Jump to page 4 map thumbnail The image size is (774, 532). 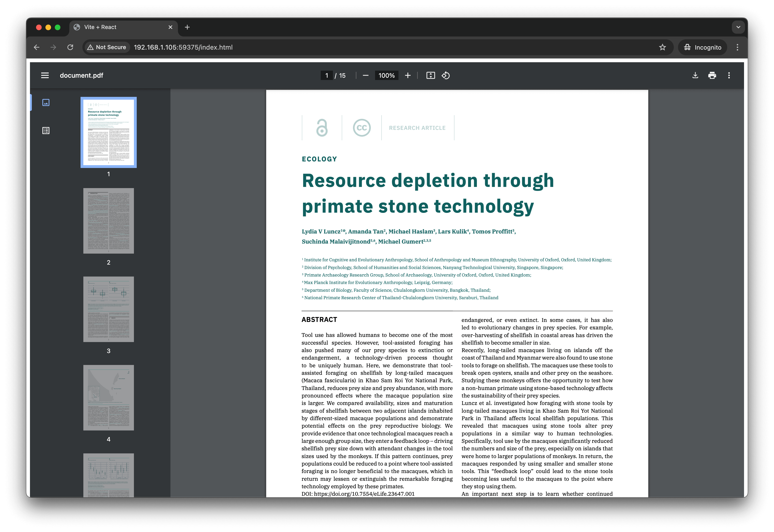point(108,397)
